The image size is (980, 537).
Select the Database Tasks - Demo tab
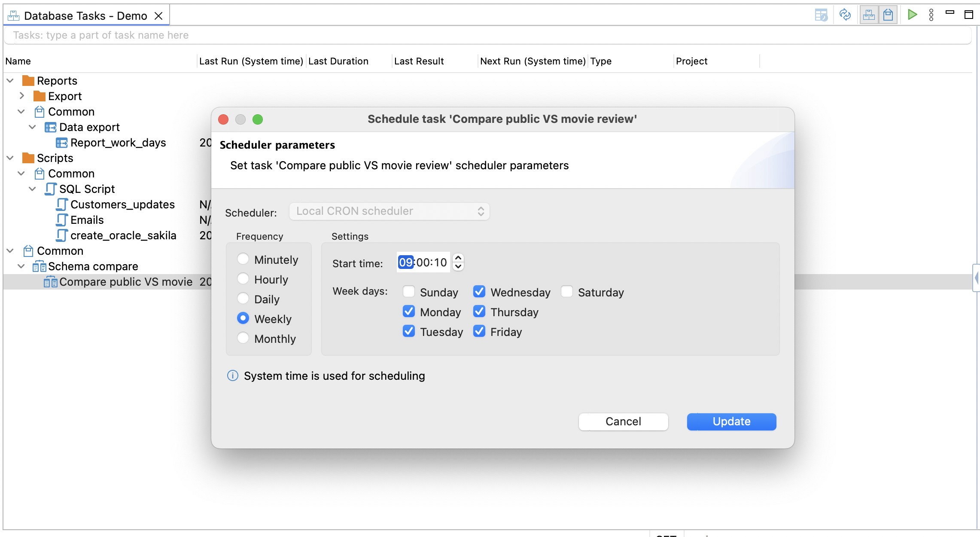click(85, 16)
